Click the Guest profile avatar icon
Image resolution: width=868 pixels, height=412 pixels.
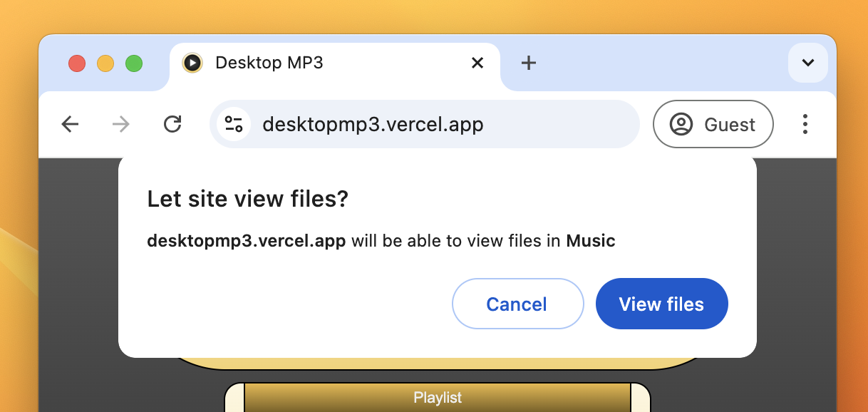click(x=682, y=124)
